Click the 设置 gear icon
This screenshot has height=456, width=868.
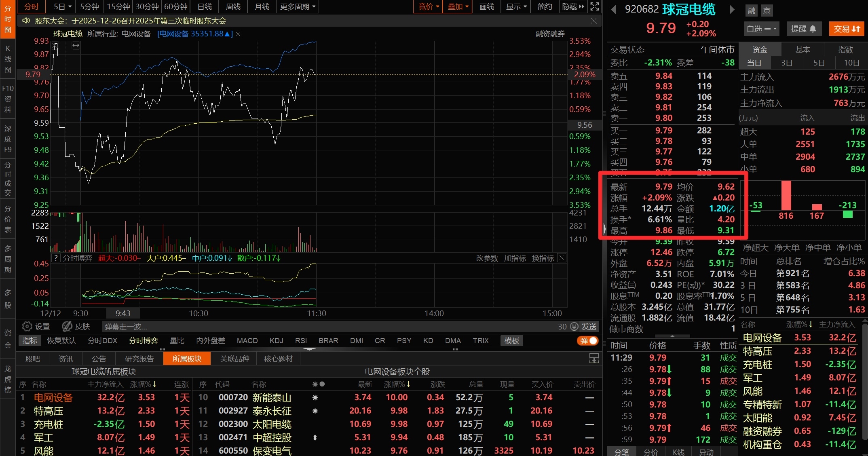coord(27,326)
